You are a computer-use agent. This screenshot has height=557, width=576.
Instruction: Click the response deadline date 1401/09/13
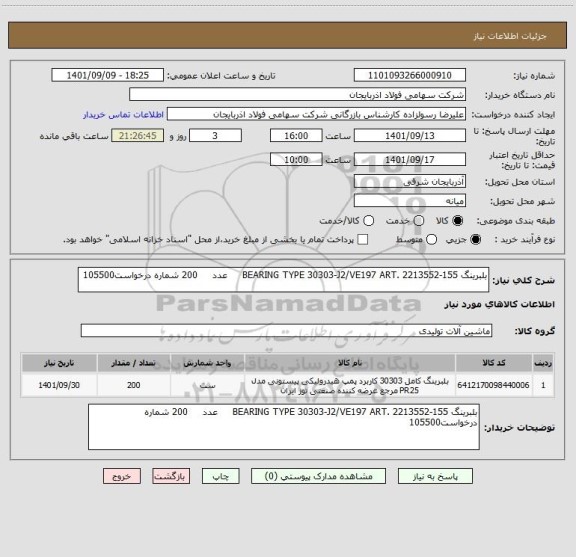pyautogui.click(x=410, y=136)
